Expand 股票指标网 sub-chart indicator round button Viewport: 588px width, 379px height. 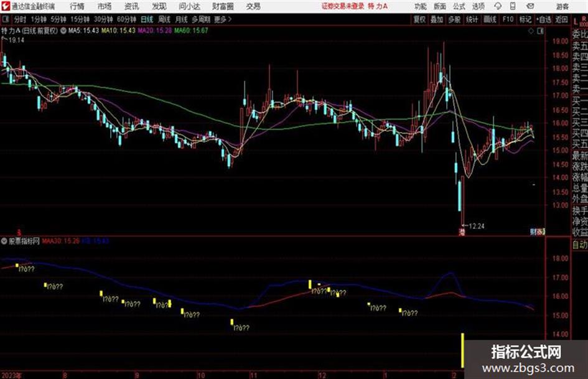[4, 241]
